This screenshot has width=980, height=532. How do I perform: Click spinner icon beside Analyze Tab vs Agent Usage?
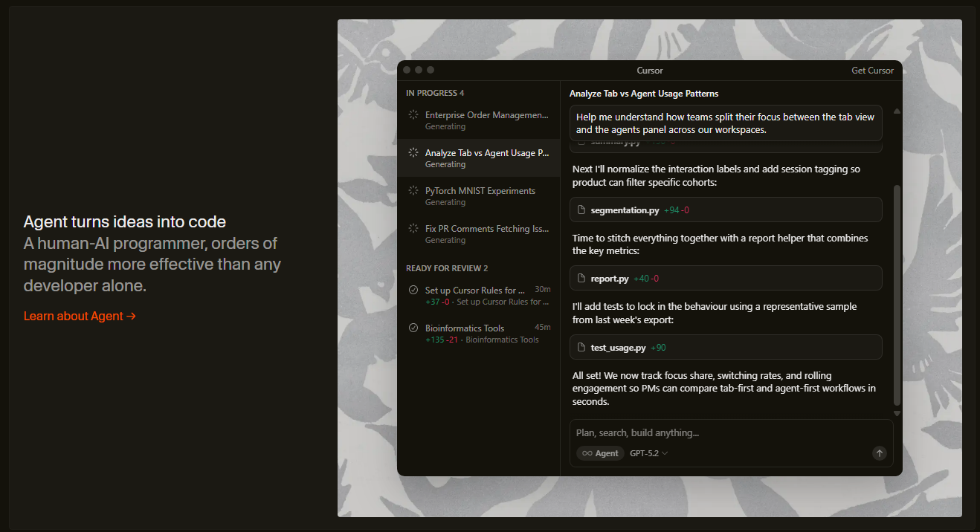[413, 152]
